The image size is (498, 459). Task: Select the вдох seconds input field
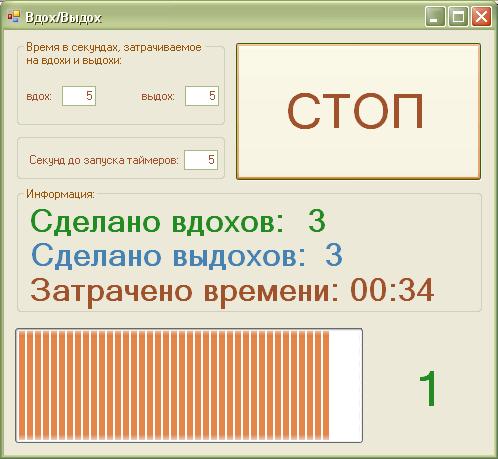coord(79,96)
